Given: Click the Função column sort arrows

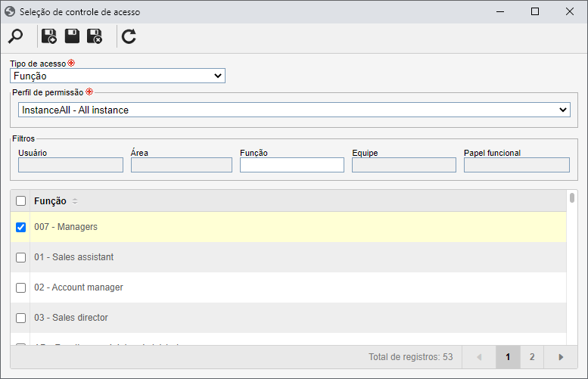Looking at the screenshot, I should (x=75, y=201).
